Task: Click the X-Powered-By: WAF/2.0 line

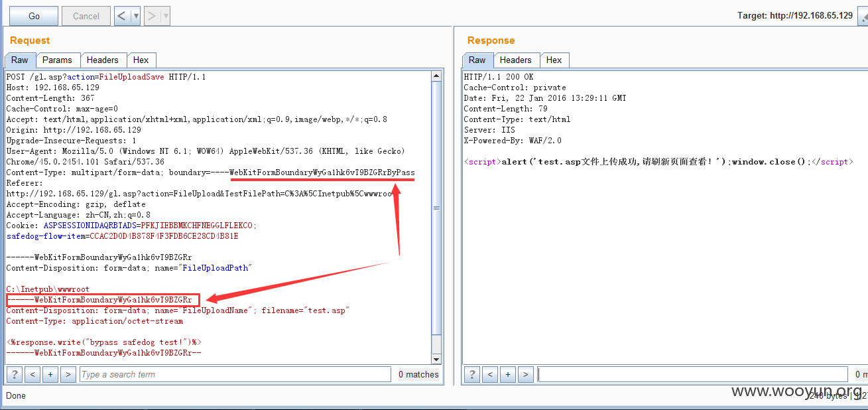Action: 513,141
